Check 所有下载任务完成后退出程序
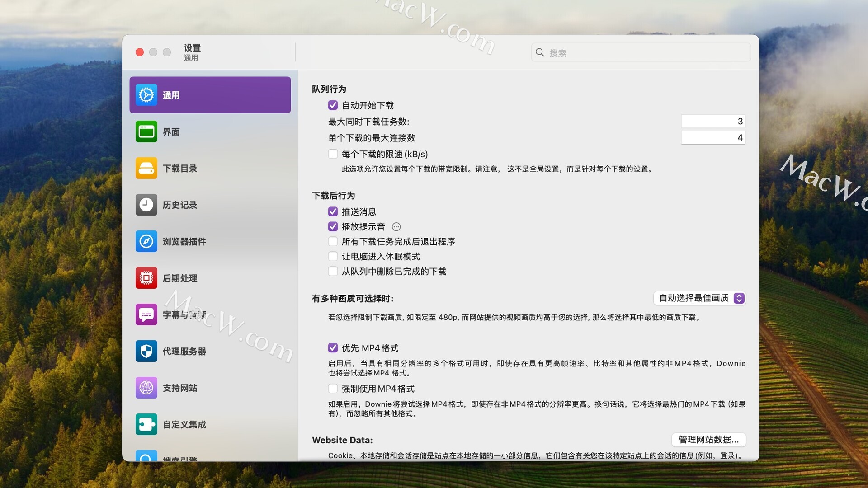Screen dimensions: 868x488 (x=333, y=241)
